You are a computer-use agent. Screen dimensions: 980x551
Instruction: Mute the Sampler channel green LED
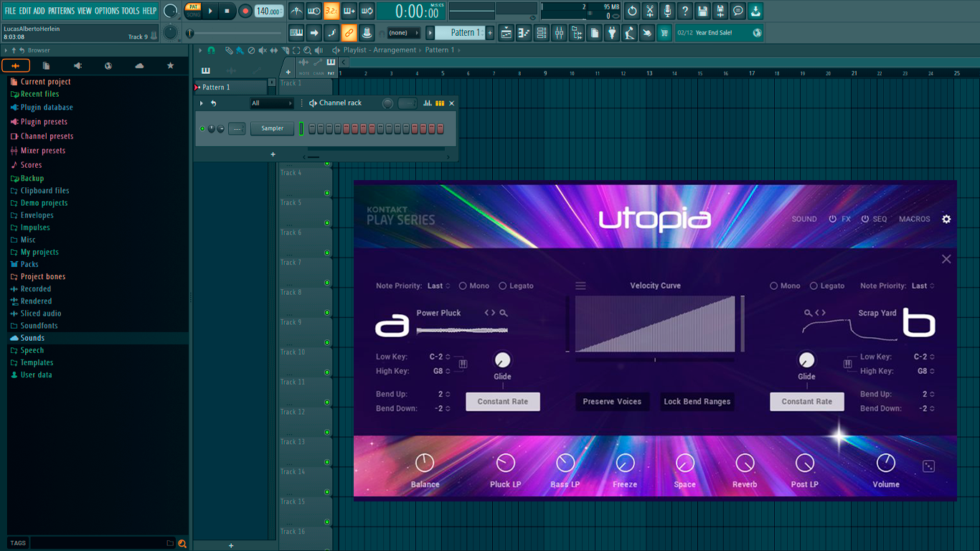(x=202, y=128)
